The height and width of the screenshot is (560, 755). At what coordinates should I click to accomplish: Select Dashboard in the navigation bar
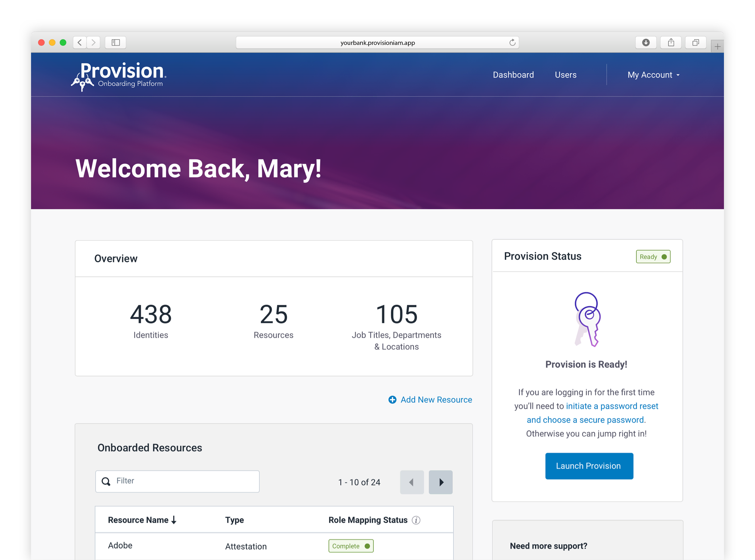[513, 75]
